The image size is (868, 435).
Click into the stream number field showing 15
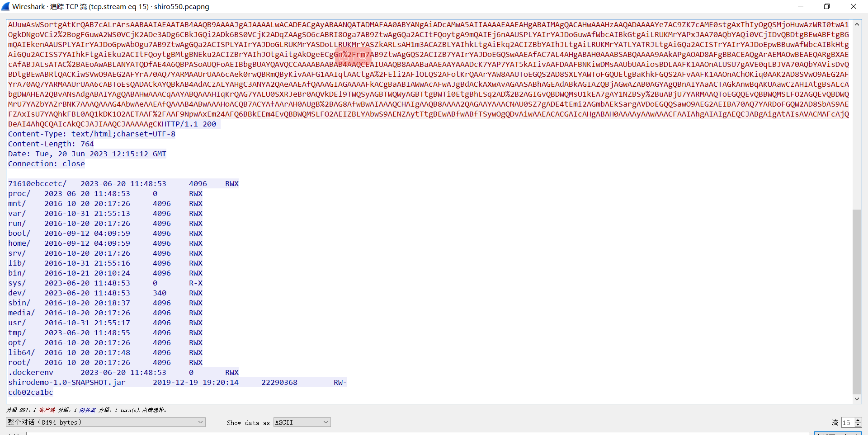tap(847, 423)
